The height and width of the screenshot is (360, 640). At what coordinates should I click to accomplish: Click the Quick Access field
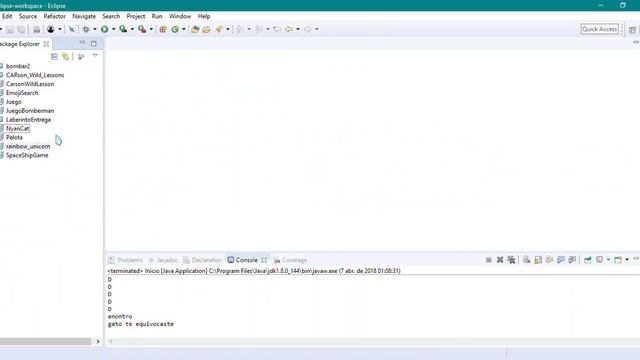(600, 29)
